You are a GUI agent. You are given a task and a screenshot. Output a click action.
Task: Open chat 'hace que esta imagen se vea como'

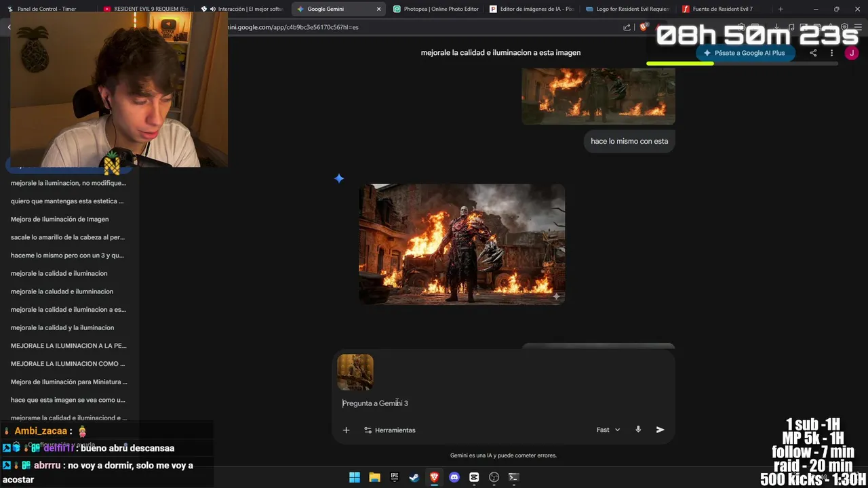pyautogui.click(x=68, y=400)
